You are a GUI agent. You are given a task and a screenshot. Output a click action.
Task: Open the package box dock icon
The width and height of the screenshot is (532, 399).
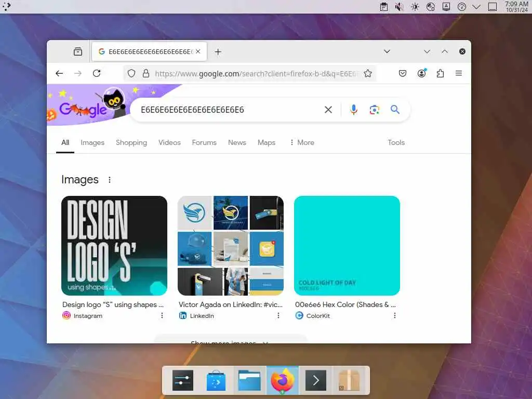point(349,380)
